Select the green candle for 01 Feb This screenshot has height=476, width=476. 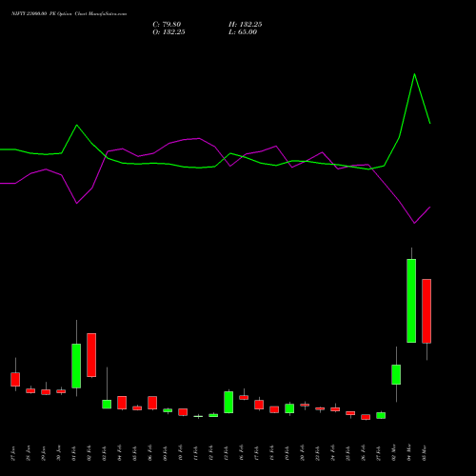coord(76,366)
